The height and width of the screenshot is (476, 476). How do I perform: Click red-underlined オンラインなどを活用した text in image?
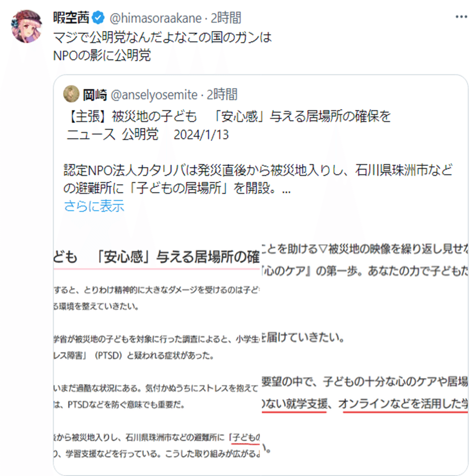(x=403, y=404)
